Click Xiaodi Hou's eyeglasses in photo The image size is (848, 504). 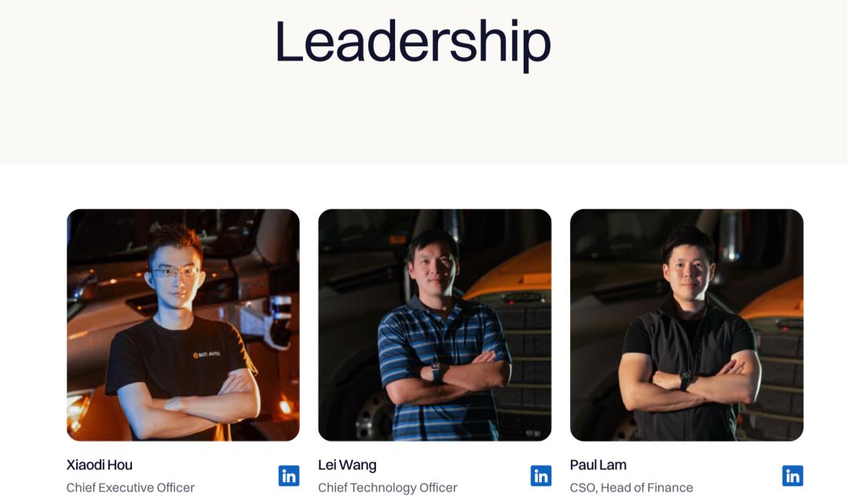point(174,272)
